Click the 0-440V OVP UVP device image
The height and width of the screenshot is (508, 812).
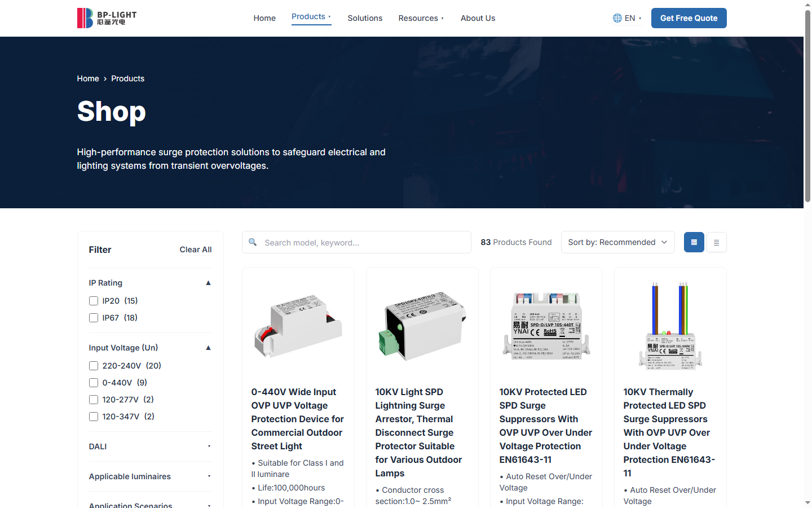click(x=298, y=326)
